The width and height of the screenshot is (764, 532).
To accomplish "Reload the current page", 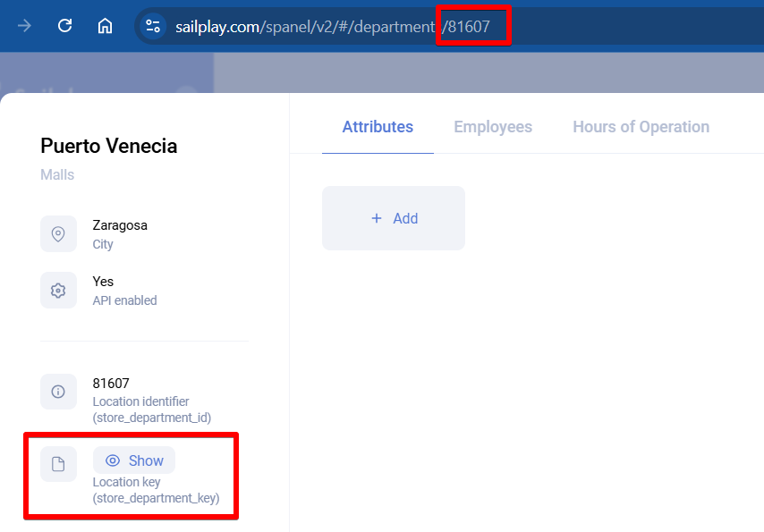I will tap(64, 26).
